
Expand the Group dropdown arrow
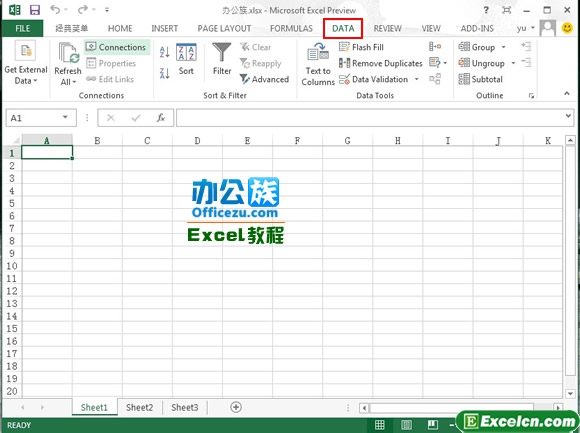pos(503,47)
